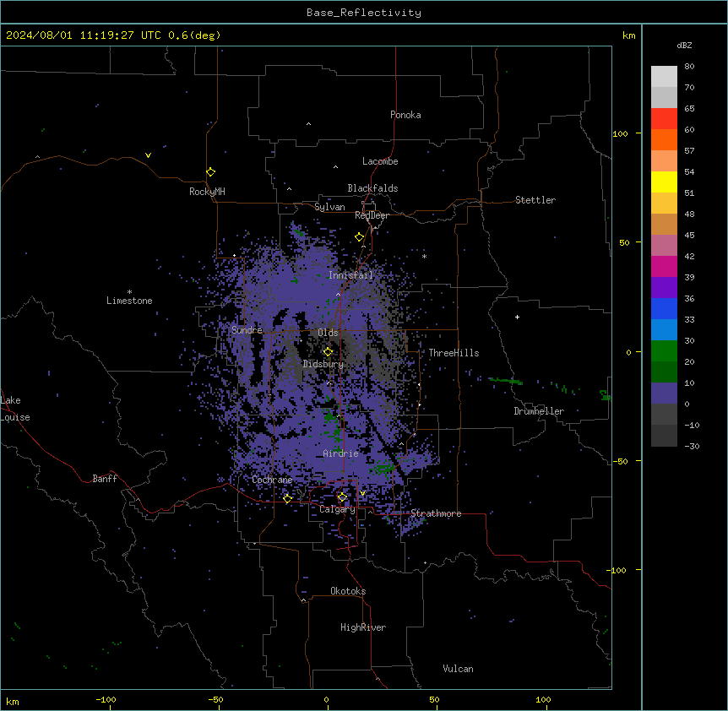Click the Sundre town label

coord(247,330)
